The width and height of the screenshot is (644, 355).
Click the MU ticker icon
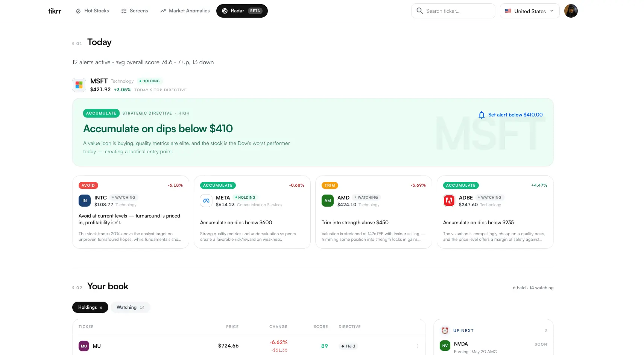pyautogui.click(x=84, y=346)
